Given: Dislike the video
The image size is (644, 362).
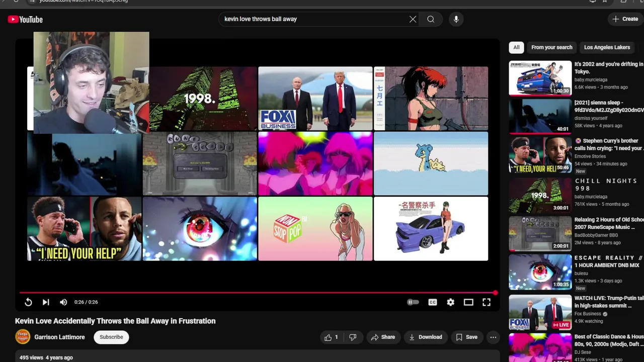Looking at the screenshot, I should coord(353,337).
